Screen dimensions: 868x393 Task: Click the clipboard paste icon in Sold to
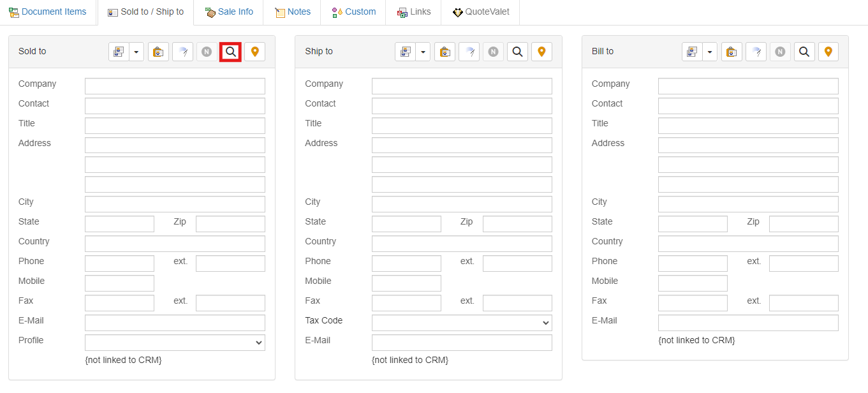click(158, 52)
